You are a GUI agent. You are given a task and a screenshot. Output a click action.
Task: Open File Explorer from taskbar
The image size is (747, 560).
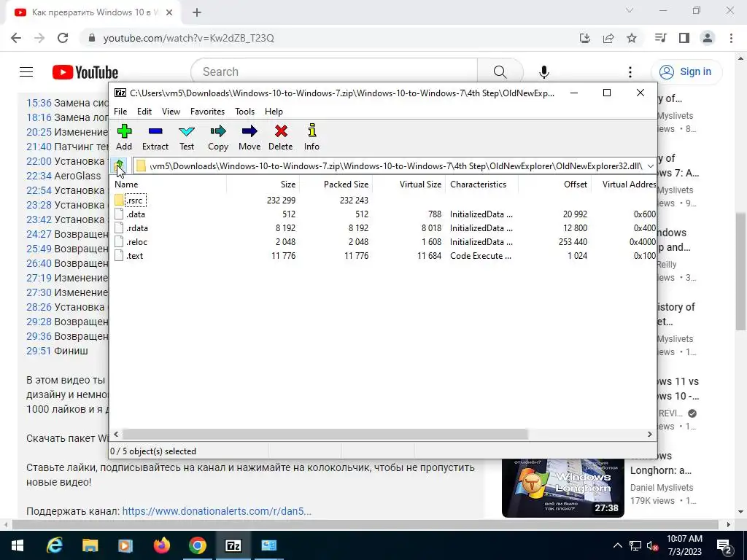click(90, 545)
